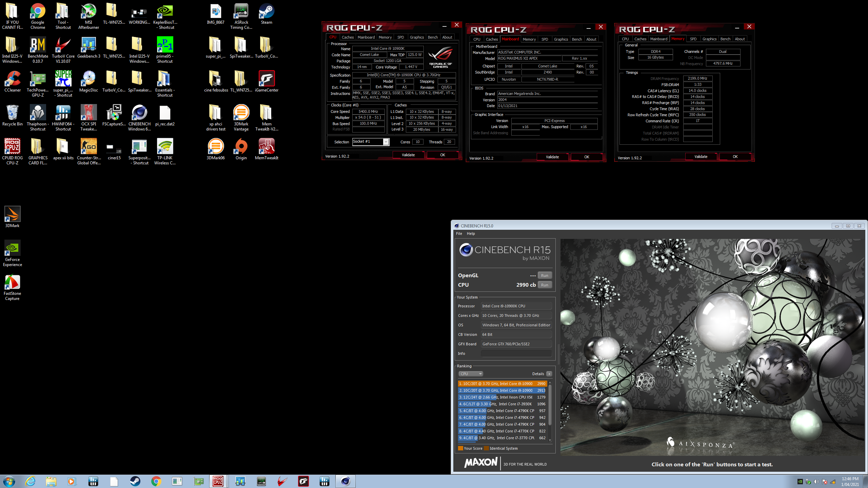Open Socket #1 selection dropdown in CPU-Z
Image resolution: width=868 pixels, height=488 pixels.
(x=371, y=142)
